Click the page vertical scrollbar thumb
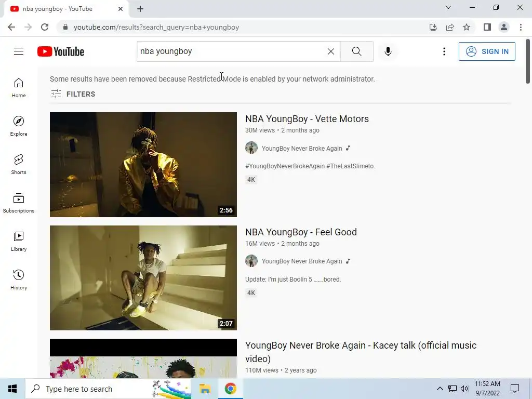Image resolution: width=532 pixels, height=399 pixels. pos(528,61)
